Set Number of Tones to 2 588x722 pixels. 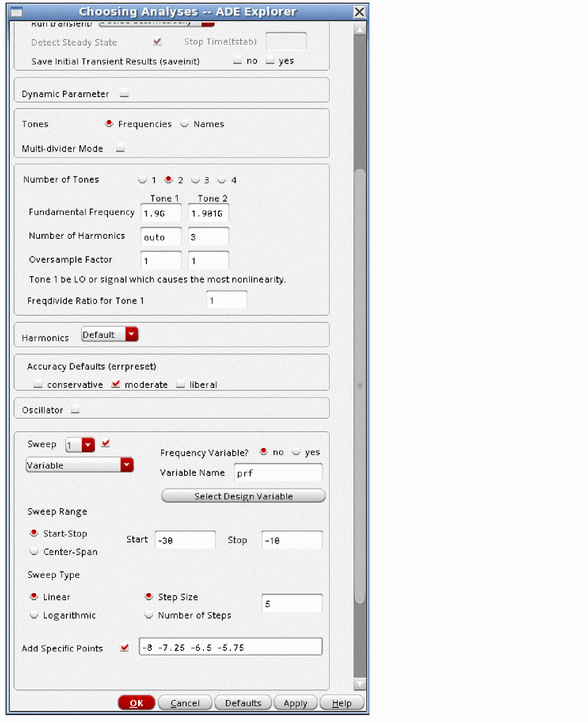coord(169,180)
